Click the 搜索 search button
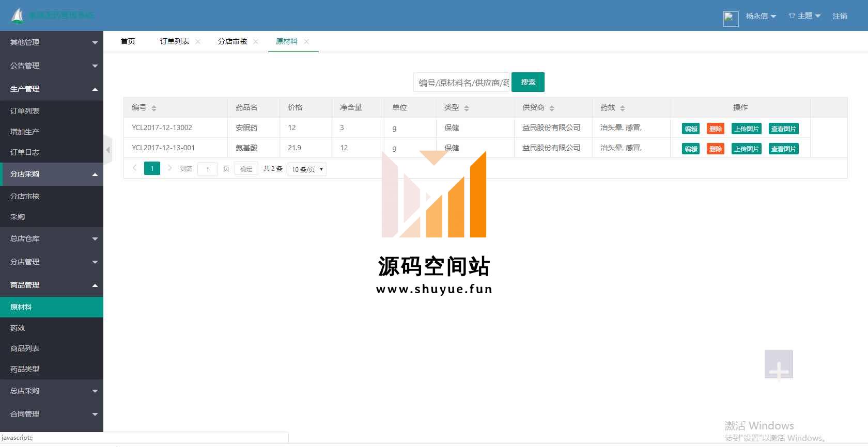This screenshot has height=447, width=868. point(528,82)
